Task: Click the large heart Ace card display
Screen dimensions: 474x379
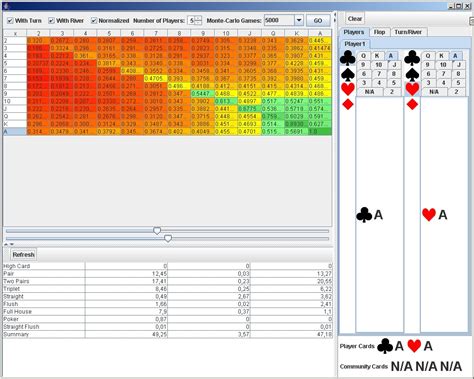Action: click(434, 215)
